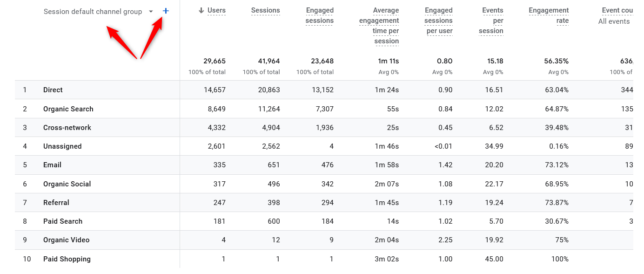
Task: Select the Unassigned channel row
Action: [x=62, y=146]
